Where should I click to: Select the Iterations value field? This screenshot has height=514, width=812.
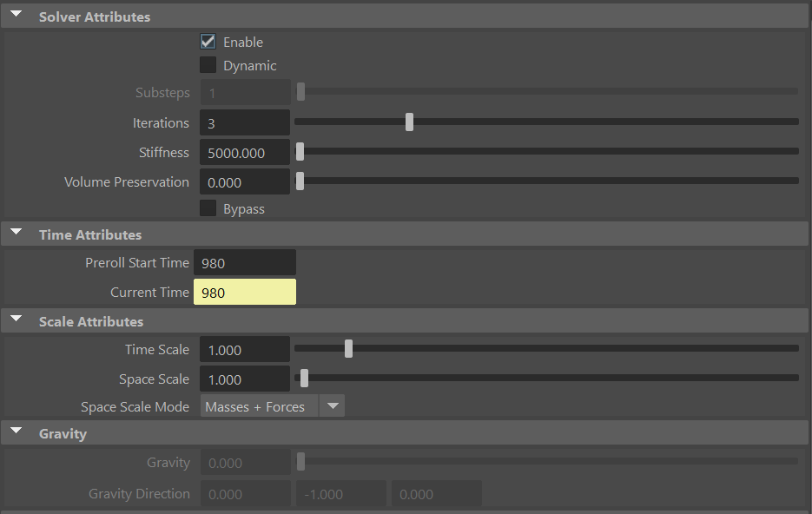244,122
